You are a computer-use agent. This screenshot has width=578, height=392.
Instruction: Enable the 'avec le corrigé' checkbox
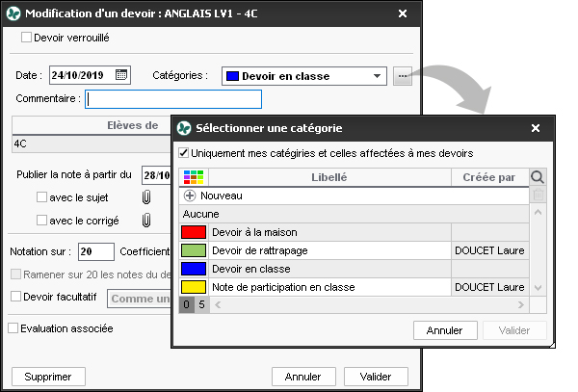(x=41, y=221)
